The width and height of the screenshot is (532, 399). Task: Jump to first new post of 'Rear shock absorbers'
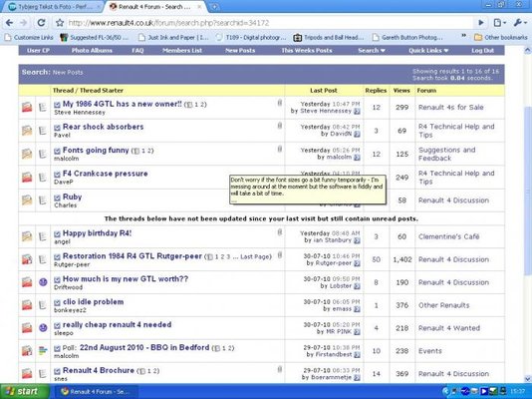coord(57,128)
